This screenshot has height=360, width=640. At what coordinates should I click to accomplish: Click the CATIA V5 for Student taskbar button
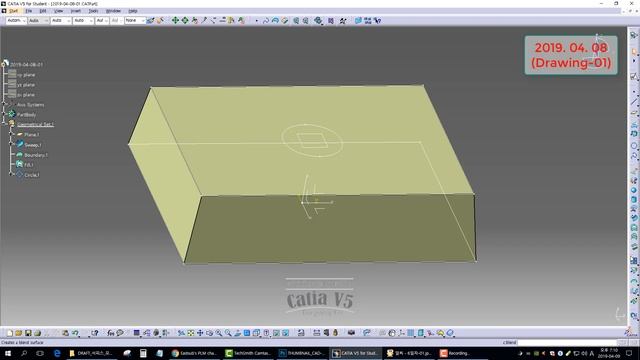coord(356,353)
